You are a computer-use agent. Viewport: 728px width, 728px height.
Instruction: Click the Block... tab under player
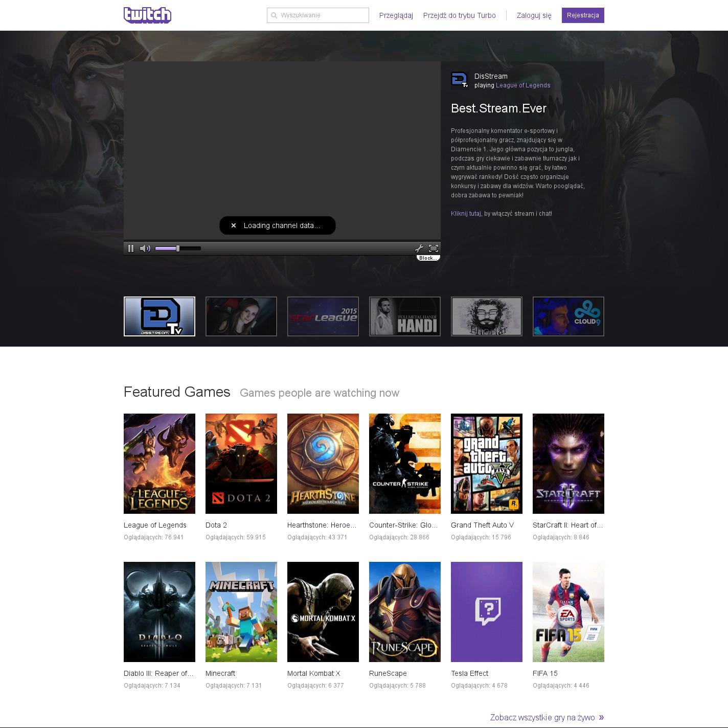[x=428, y=258]
